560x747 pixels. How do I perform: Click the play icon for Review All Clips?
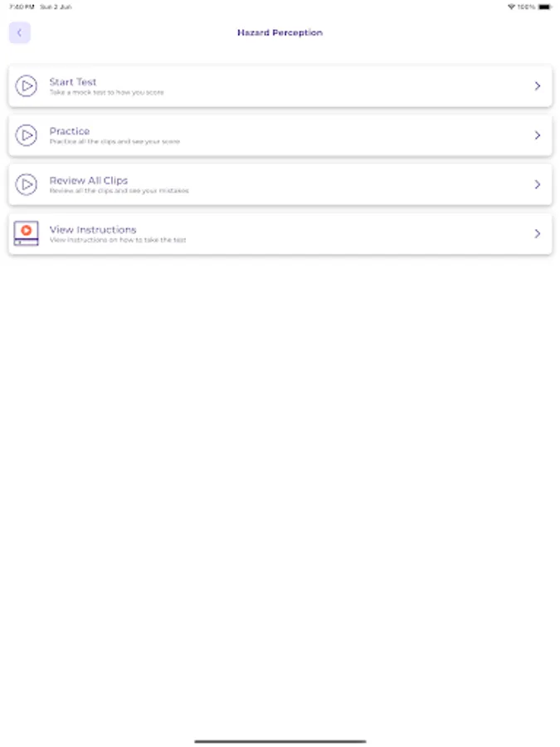click(x=27, y=184)
